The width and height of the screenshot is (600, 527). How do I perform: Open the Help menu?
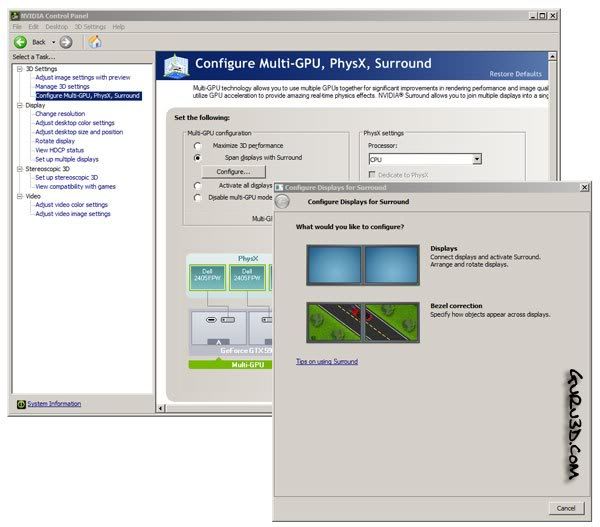[119, 26]
